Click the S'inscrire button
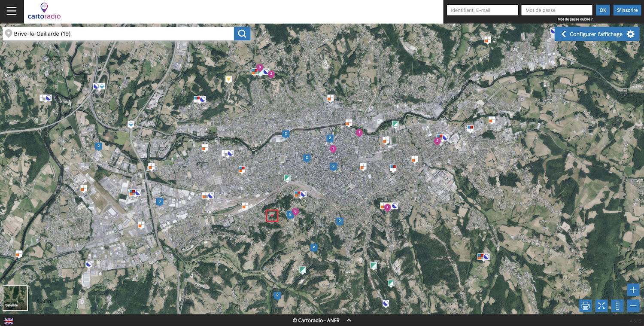This screenshot has width=644, height=326. pyautogui.click(x=627, y=10)
